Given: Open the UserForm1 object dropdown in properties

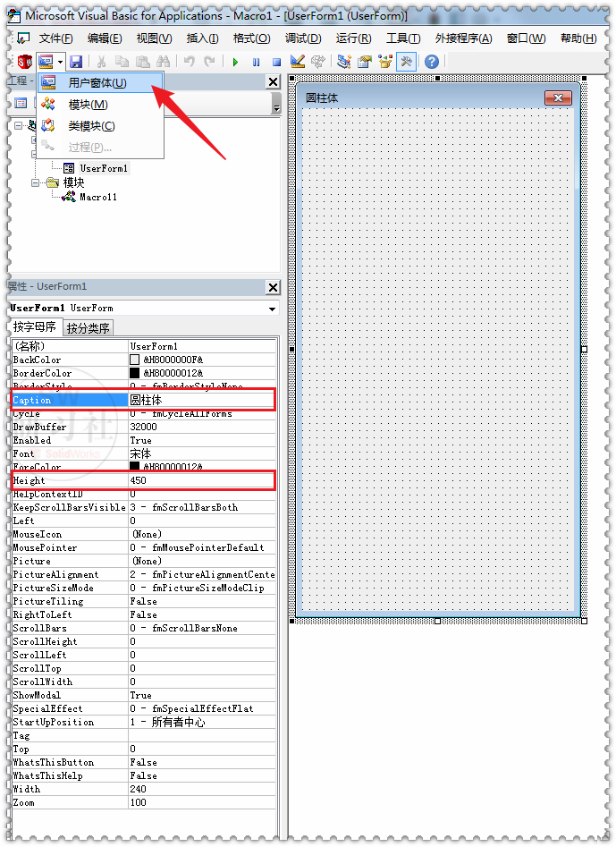Looking at the screenshot, I should coord(272,309).
